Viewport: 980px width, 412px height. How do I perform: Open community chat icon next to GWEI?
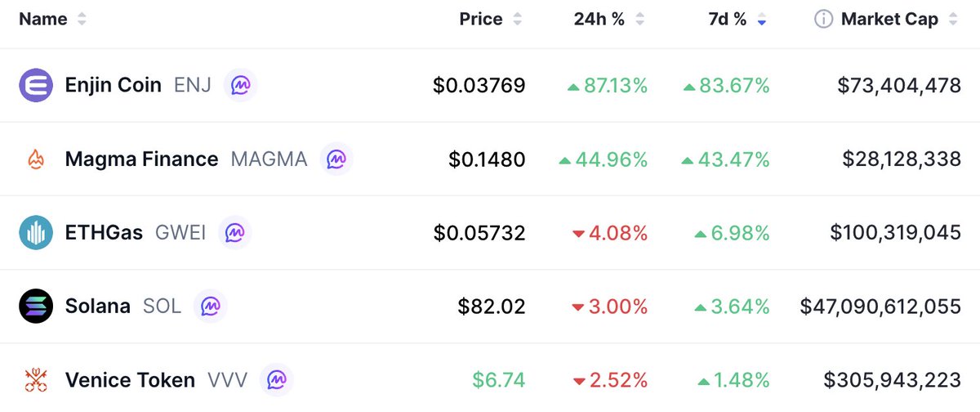[x=234, y=233]
